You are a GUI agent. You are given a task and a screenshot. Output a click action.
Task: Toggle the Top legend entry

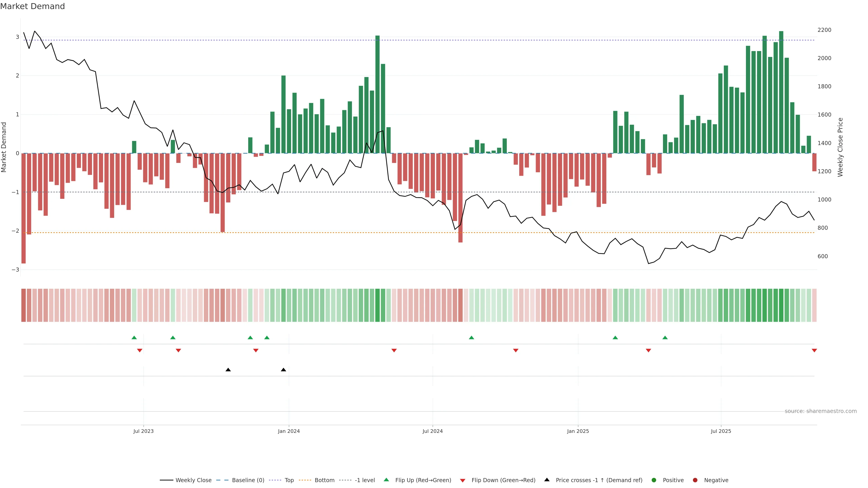pos(289,480)
